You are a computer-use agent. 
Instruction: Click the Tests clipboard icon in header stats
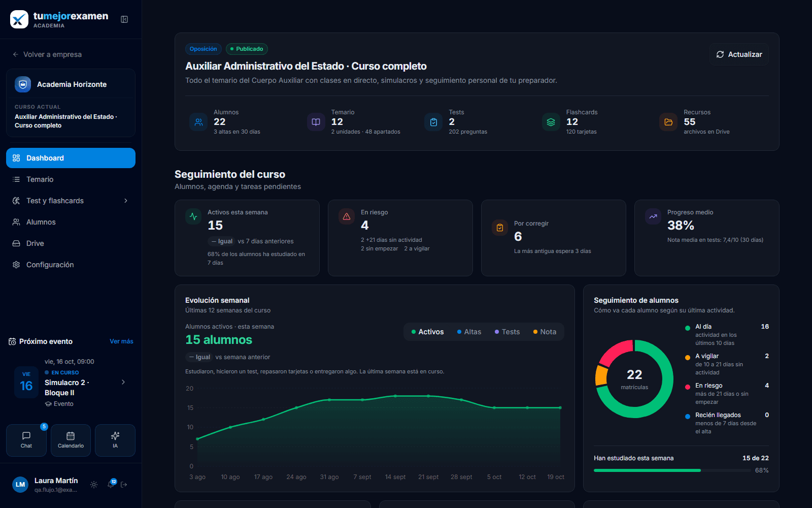433,122
